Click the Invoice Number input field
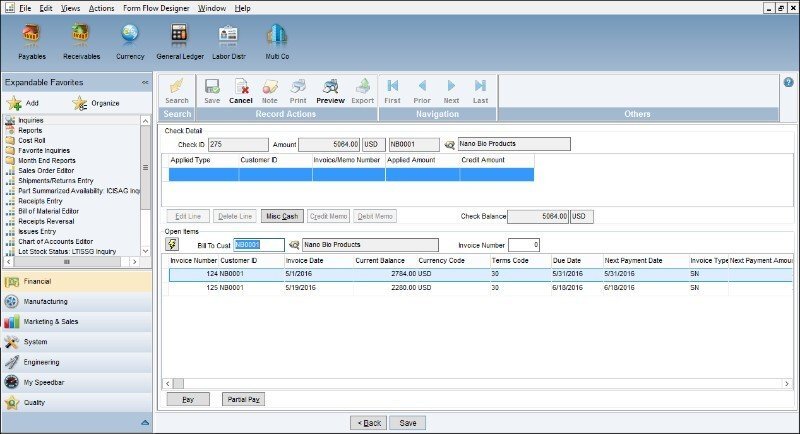The height and width of the screenshot is (434, 800). [524, 244]
